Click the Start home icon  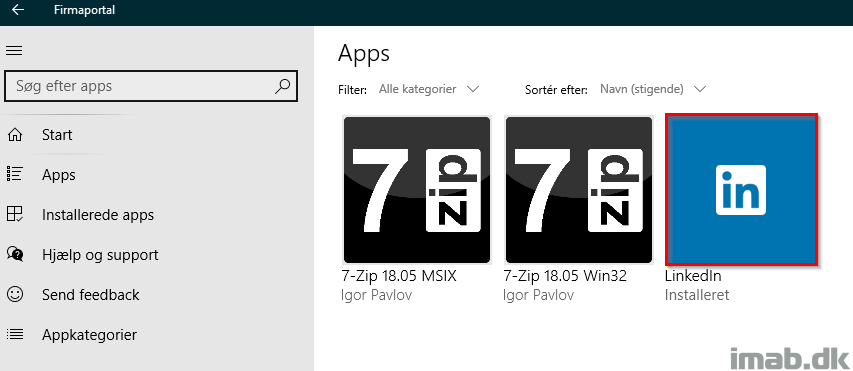(x=14, y=135)
